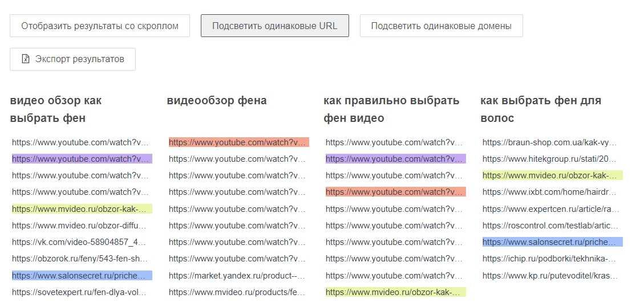Image resolution: width=644 pixels, height=307 pixels.
Task: Open the mvideo.ru products link
Action: [x=237, y=292]
